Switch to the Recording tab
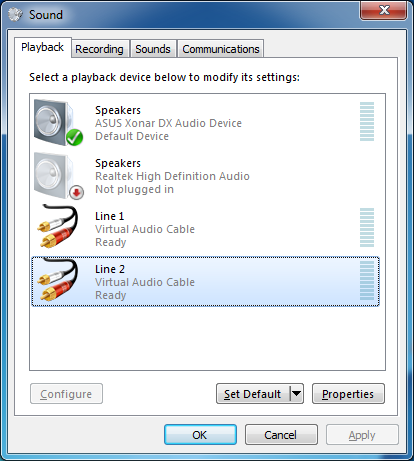 pos(99,49)
